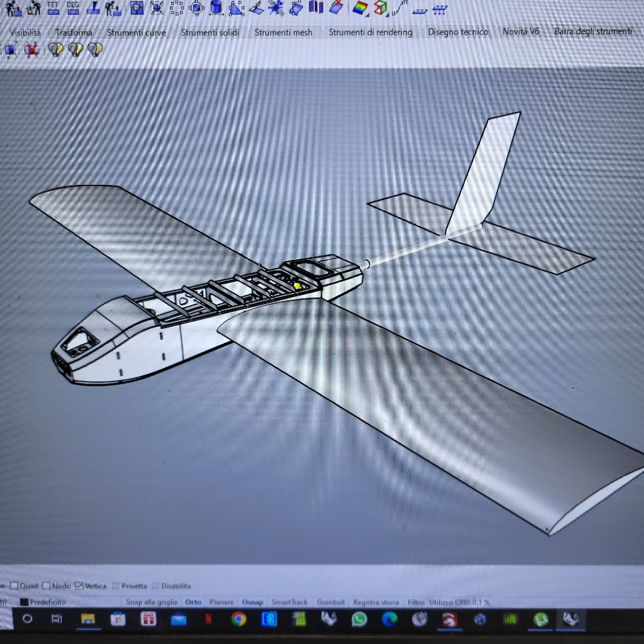Open the Disegno tecnico tab
644x644 pixels.
point(458,32)
